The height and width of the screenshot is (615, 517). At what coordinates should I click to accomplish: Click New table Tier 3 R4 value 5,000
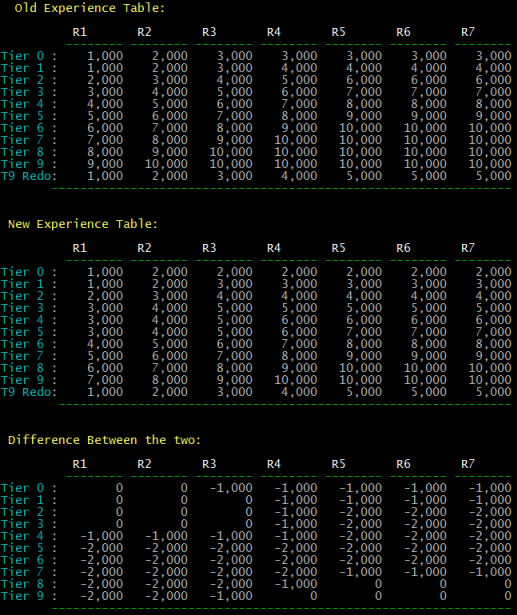299,308
